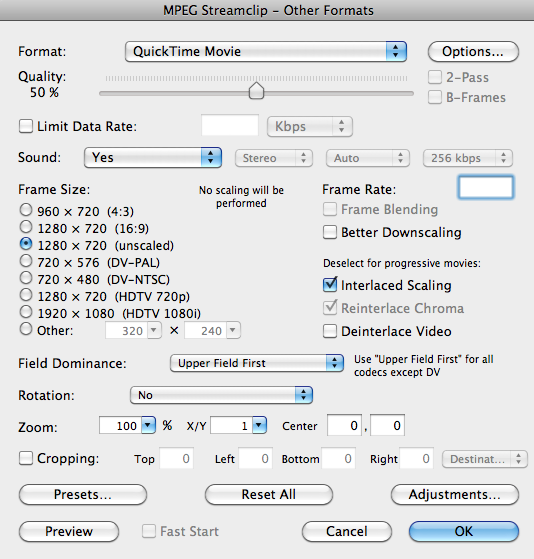This screenshot has width=534, height=559.
Task: Toggle the B-Frames checkbox
Action: pos(435,97)
